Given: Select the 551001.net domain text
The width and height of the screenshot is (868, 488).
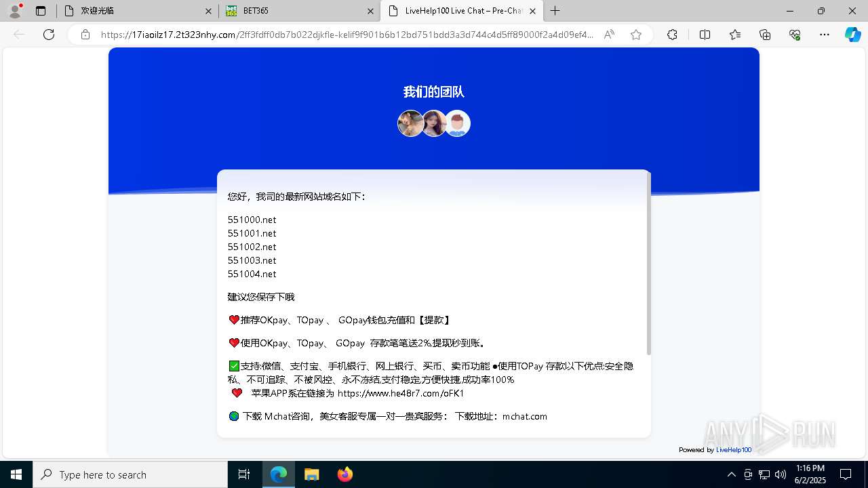Looking at the screenshot, I should [252, 233].
